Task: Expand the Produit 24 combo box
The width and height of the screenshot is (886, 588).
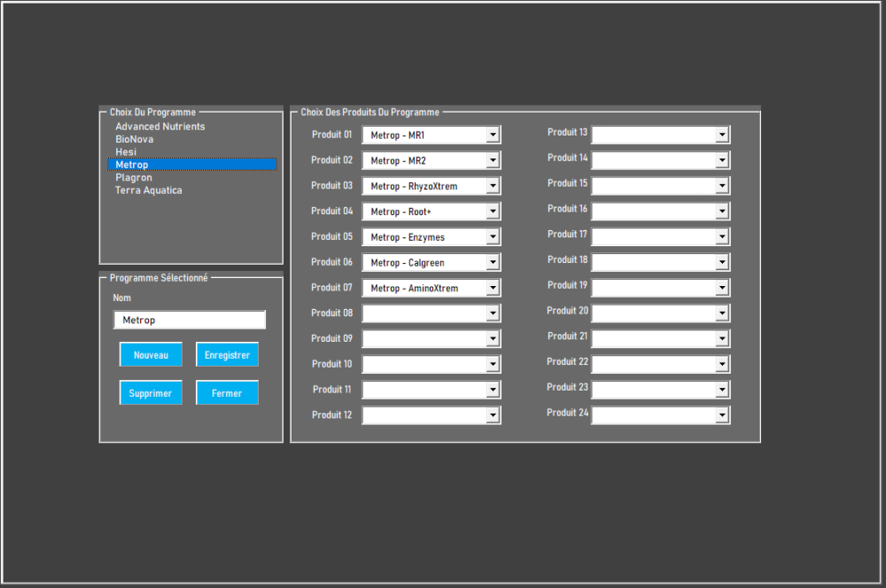Action: point(722,415)
